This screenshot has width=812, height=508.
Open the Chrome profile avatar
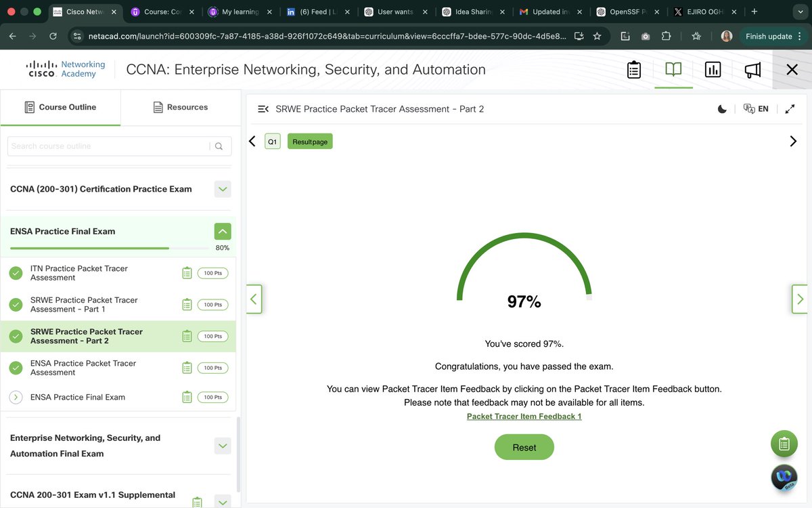point(727,36)
